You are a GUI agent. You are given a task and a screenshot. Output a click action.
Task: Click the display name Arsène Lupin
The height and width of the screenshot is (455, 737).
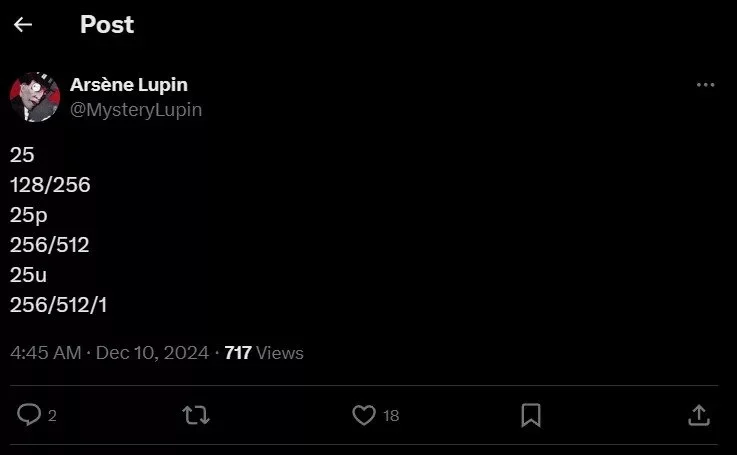pos(129,85)
